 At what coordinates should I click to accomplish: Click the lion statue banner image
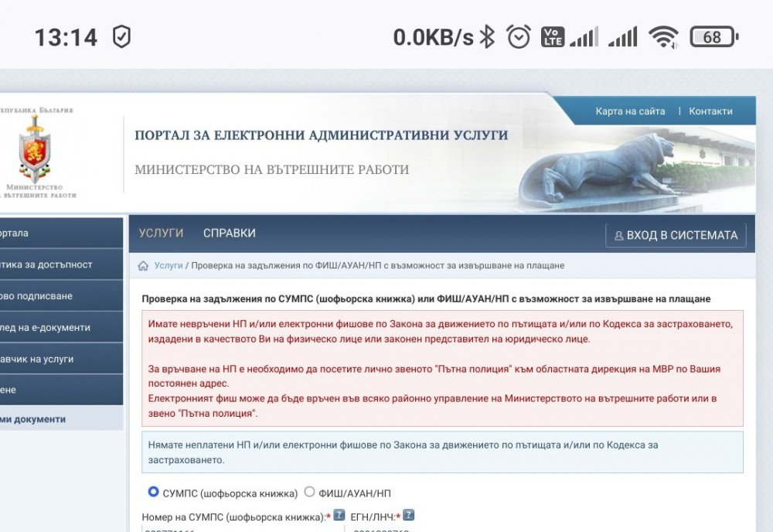[x=603, y=170]
